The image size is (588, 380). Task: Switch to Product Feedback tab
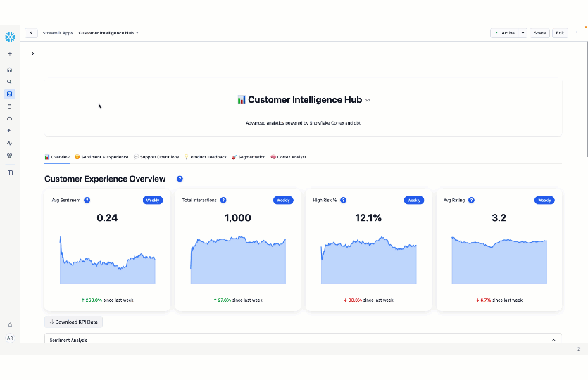coord(206,157)
